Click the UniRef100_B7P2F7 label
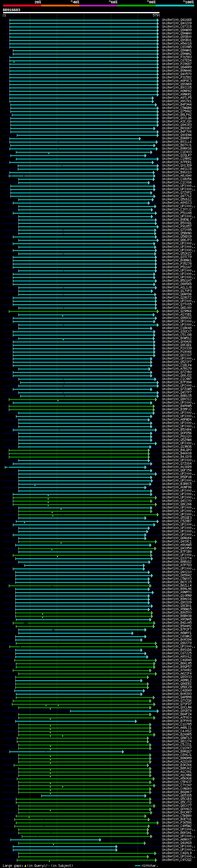This screenshot has width=197, height=868. point(177,630)
